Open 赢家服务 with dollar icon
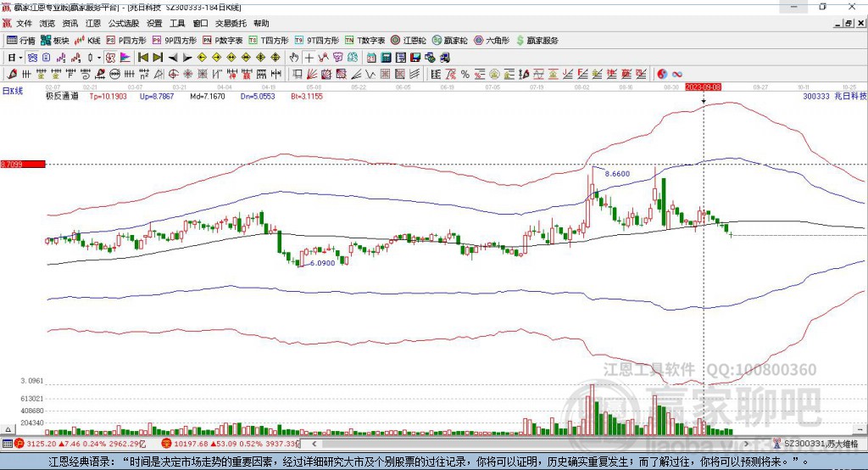Screen dimensions: 868x470 coord(537,41)
